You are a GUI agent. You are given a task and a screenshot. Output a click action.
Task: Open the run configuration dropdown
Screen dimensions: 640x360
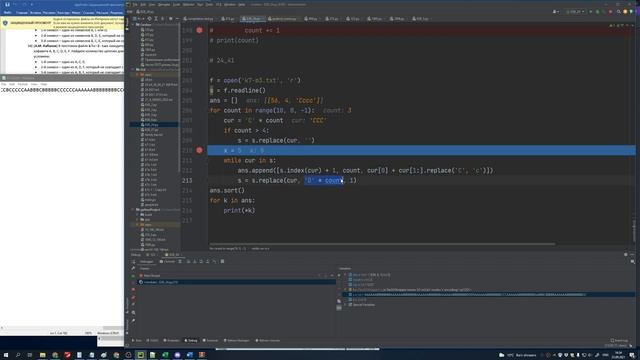pos(575,12)
